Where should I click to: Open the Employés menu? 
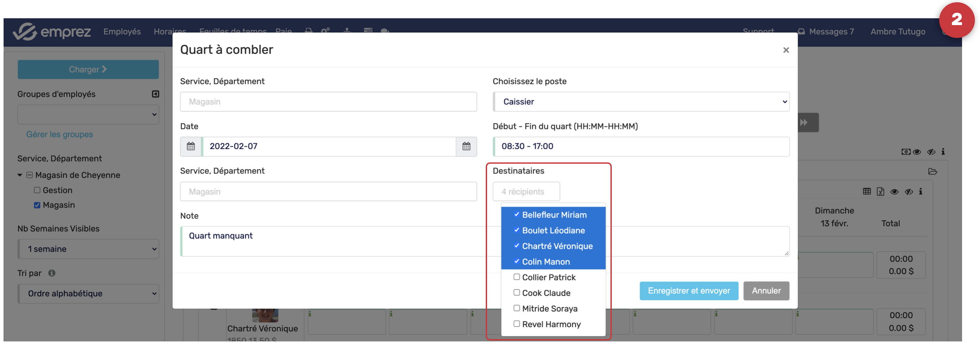(x=122, y=32)
